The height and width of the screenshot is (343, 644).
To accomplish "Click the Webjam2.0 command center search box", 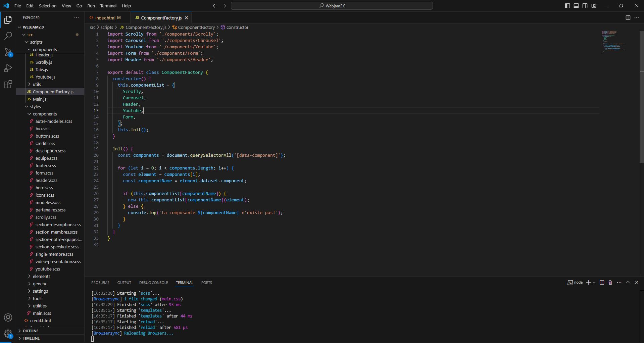I will [x=332, y=6].
